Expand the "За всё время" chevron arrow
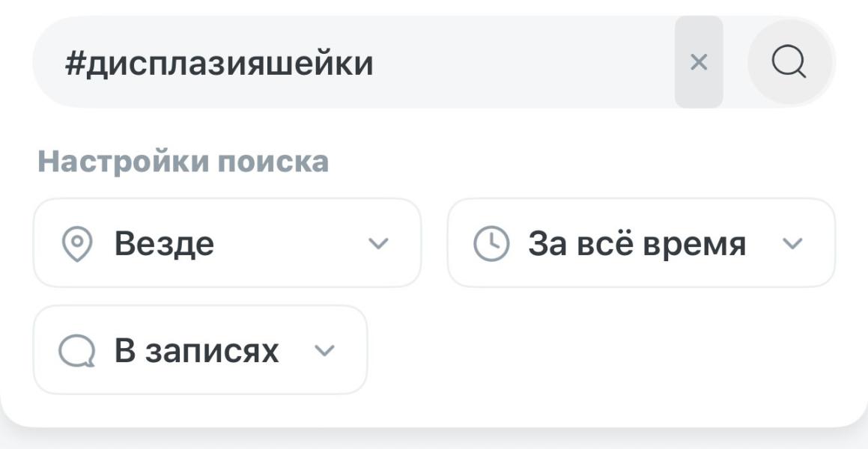Image resolution: width=868 pixels, height=449 pixels. click(x=792, y=243)
